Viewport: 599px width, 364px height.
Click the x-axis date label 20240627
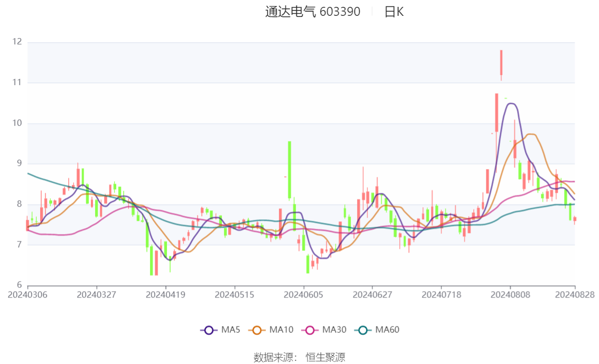click(372, 295)
